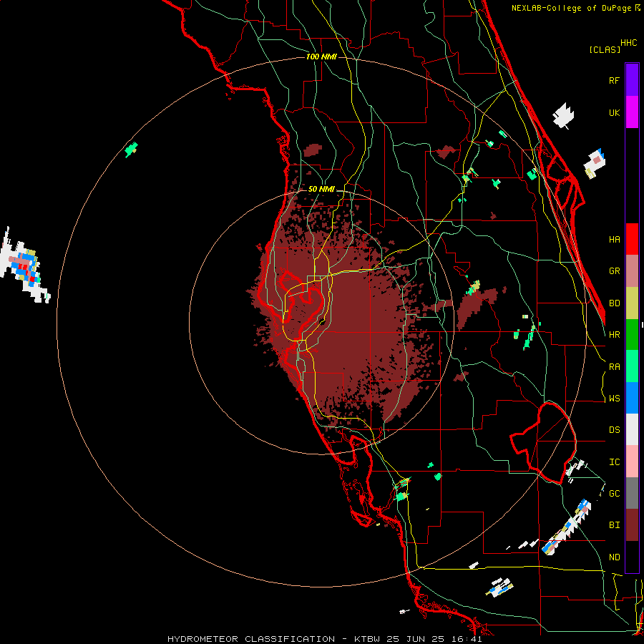Click the RA light green legend swatch
Image resolution: width=644 pixels, height=644 pixels.
632,366
